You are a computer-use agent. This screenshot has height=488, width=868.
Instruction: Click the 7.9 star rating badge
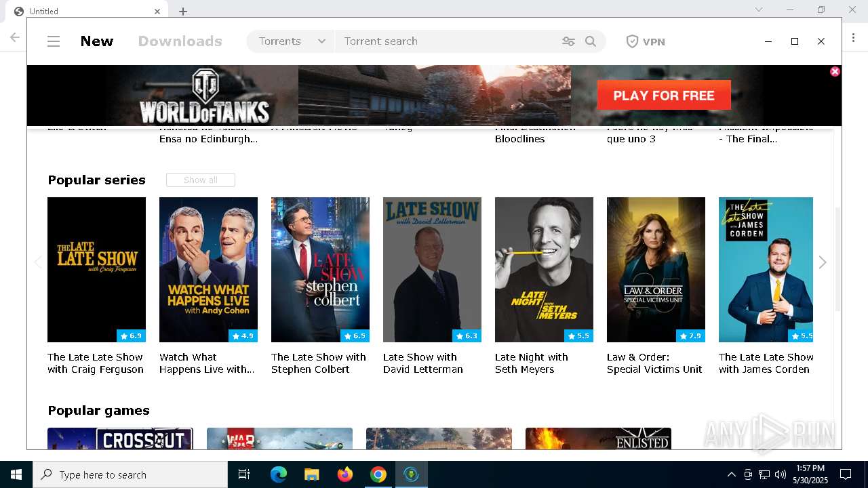pyautogui.click(x=690, y=335)
